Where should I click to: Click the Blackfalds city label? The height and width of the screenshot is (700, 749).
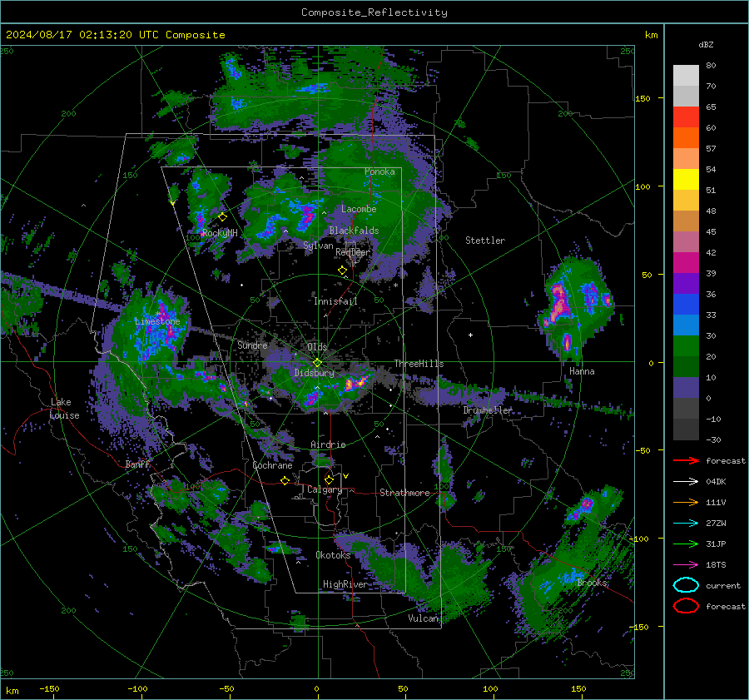[354, 231]
